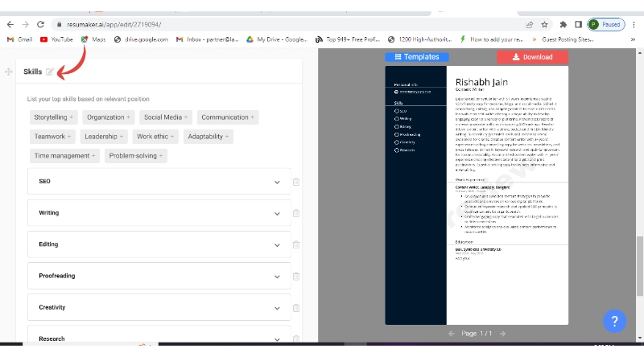Viewport: 644px width, 361px height.
Task: Click the edit pencil icon beside Skills
Action: pos(50,72)
